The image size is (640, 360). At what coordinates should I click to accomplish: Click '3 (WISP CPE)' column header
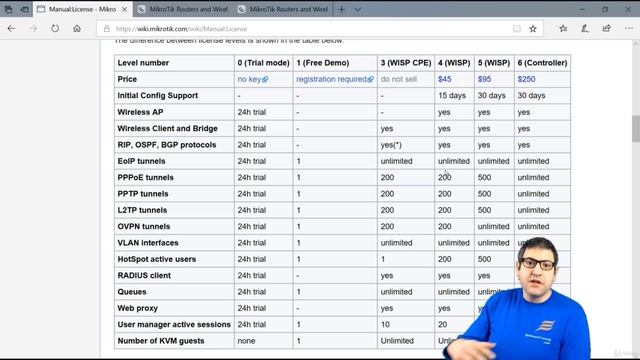point(406,63)
